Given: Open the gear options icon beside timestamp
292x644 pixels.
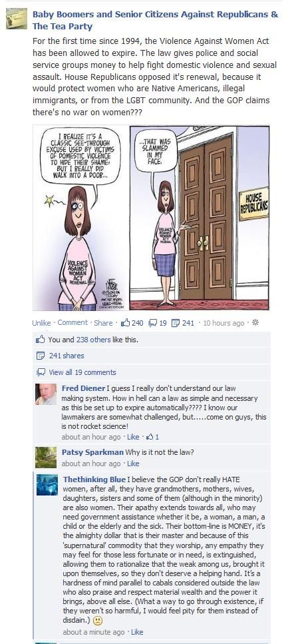Looking at the screenshot, I should pyautogui.click(x=255, y=322).
